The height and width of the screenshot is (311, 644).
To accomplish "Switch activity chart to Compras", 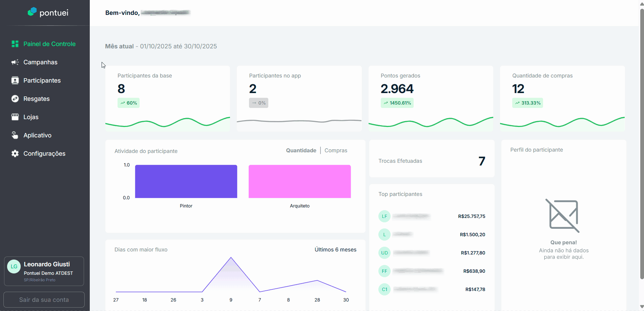I will click(336, 151).
